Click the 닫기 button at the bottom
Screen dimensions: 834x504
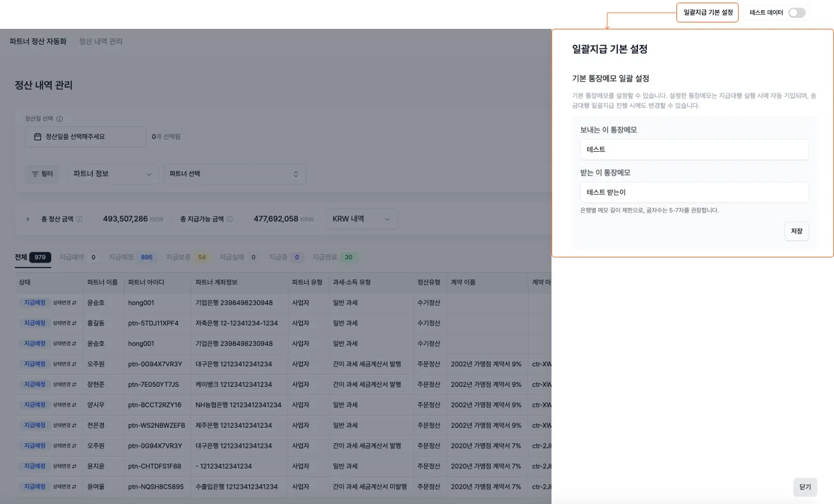[x=805, y=487]
